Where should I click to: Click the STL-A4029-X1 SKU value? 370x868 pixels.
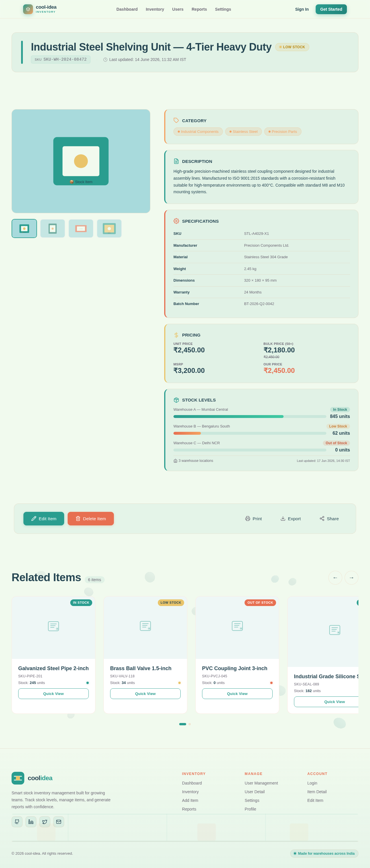coord(256,233)
